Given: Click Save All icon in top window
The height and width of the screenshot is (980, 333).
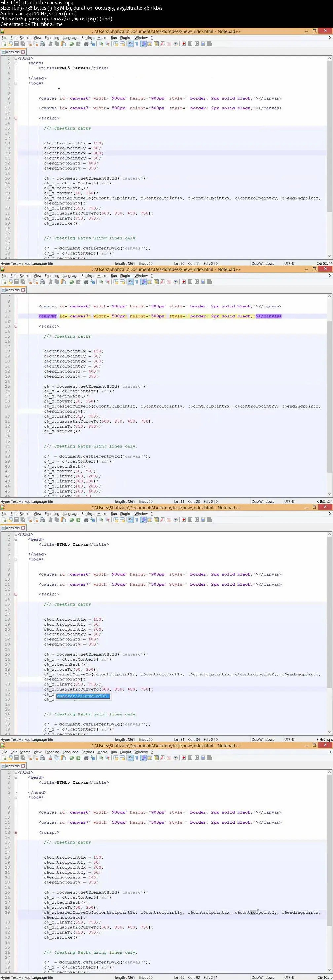Looking at the screenshot, I should point(22,44).
